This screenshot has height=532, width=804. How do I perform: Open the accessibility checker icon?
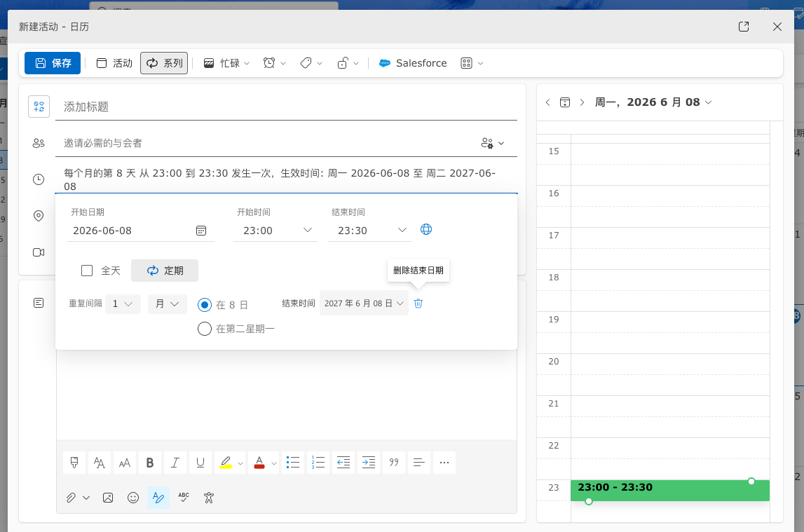coord(209,498)
